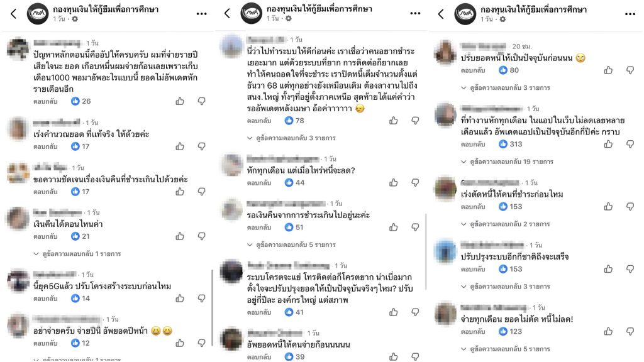Screen dimensions: 644x362
Task: Click blue like badge showing 153 under เร่งตัดหนี้
Action: coord(510,206)
